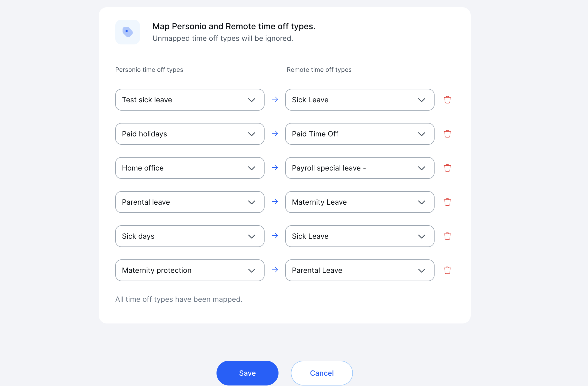Open the Payroll special leave dropdown
The height and width of the screenshot is (386, 588).
(x=360, y=168)
